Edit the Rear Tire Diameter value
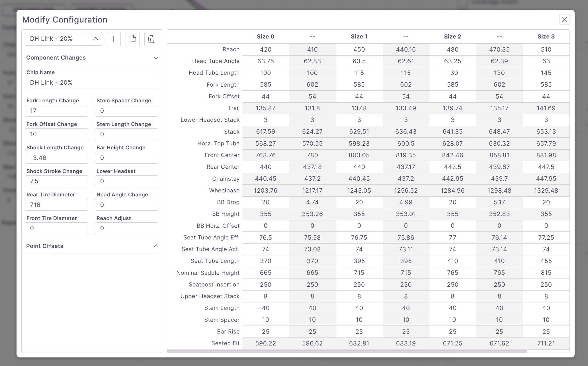The width and height of the screenshot is (588, 366). click(x=57, y=205)
